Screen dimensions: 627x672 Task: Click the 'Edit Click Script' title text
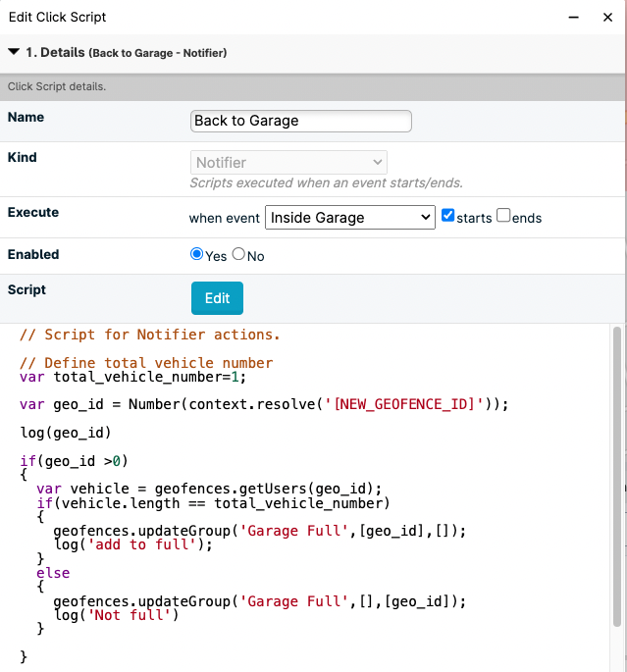pos(57,17)
